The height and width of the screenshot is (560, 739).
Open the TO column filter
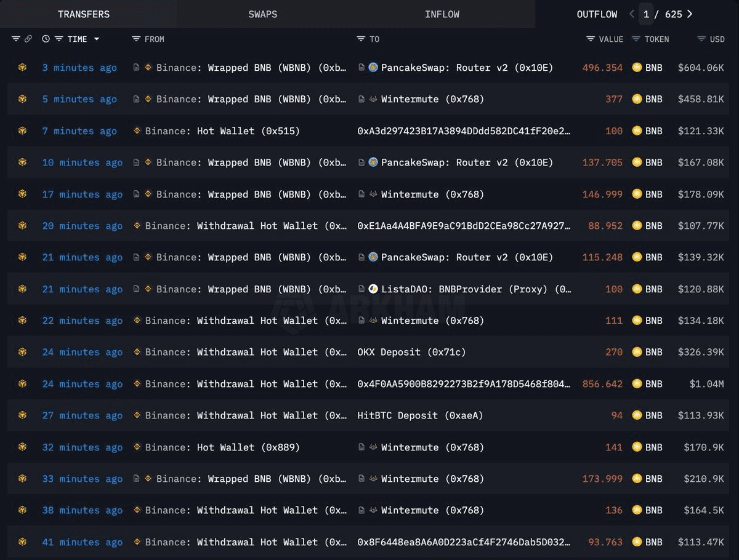click(361, 39)
